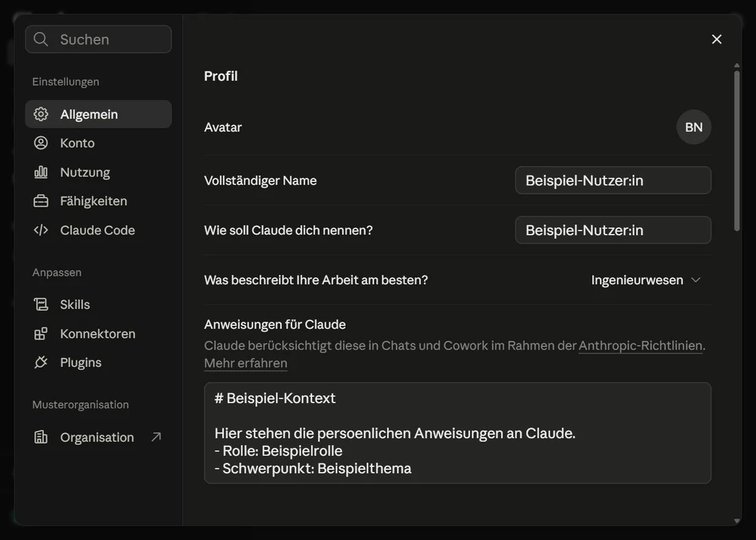Click the scrollbar up arrow
The height and width of the screenshot is (540, 756).
coord(737,65)
